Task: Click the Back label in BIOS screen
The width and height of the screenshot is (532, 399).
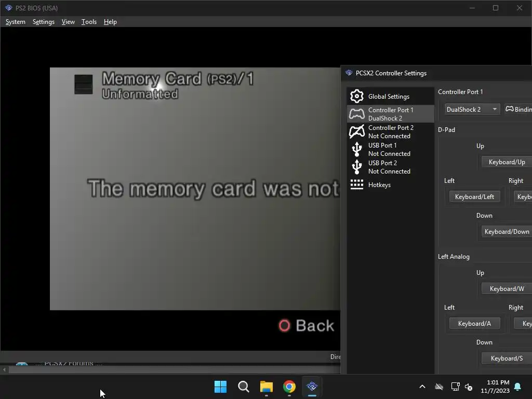Action: click(315, 326)
